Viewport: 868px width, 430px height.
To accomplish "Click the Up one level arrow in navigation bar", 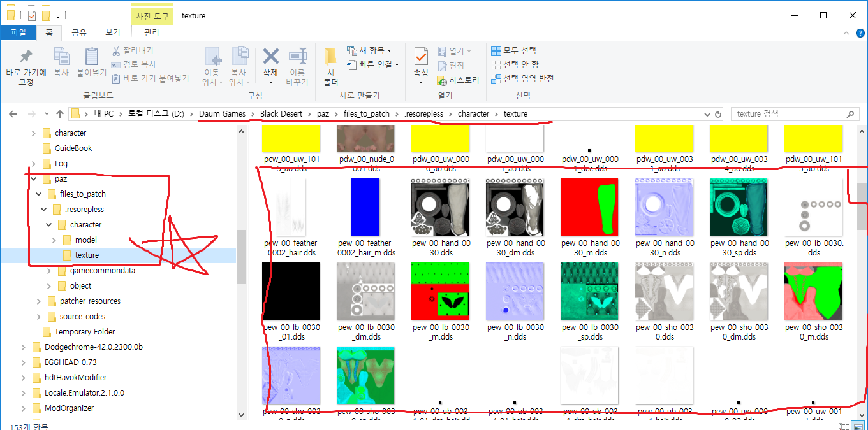I will point(60,114).
